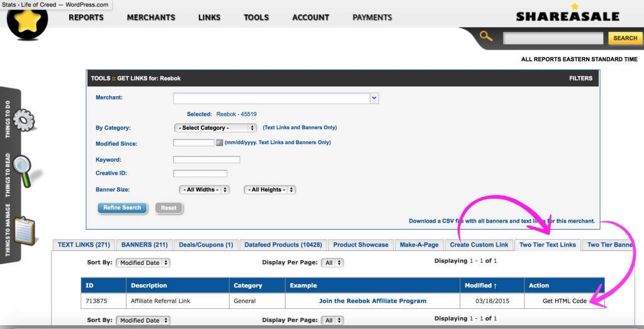
Task: Open the Things To Do gear icon
Action: [24, 120]
